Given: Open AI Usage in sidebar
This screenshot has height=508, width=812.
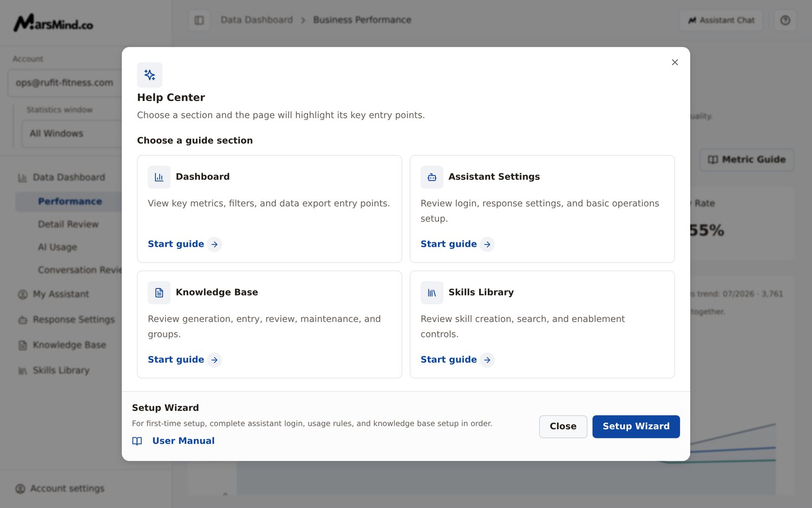Looking at the screenshot, I should (x=57, y=247).
